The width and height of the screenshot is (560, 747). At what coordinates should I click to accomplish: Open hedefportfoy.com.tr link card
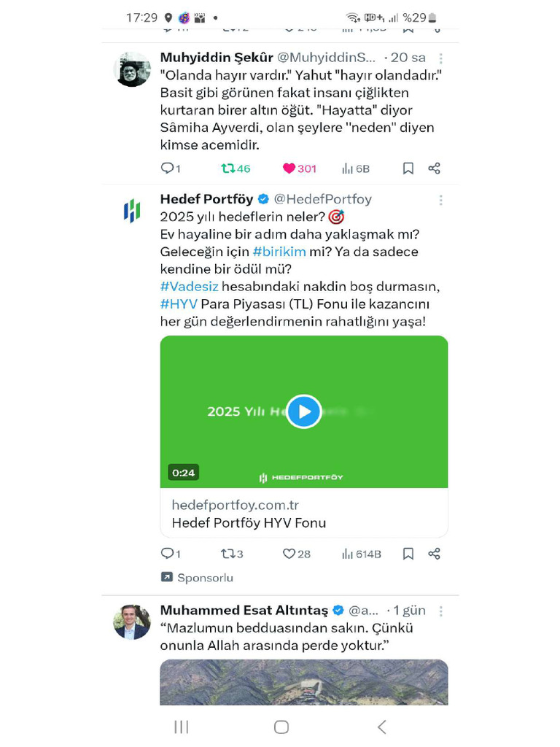click(x=304, y=514)
